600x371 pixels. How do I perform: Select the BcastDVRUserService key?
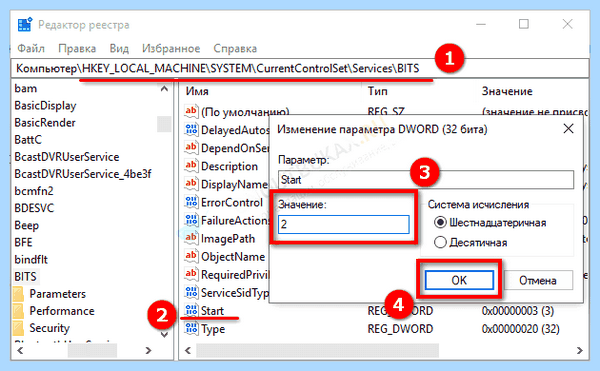click(x=67, y=157)
